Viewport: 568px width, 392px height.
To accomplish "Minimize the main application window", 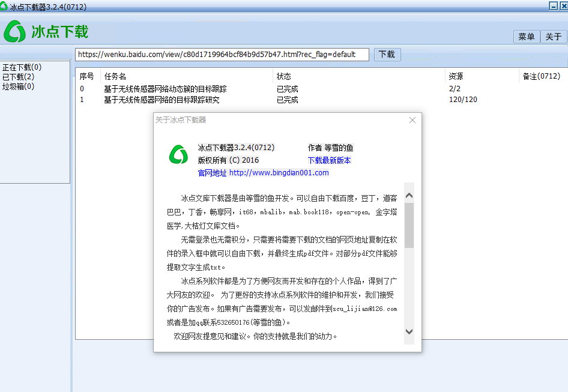I will (x=554, y=5).
